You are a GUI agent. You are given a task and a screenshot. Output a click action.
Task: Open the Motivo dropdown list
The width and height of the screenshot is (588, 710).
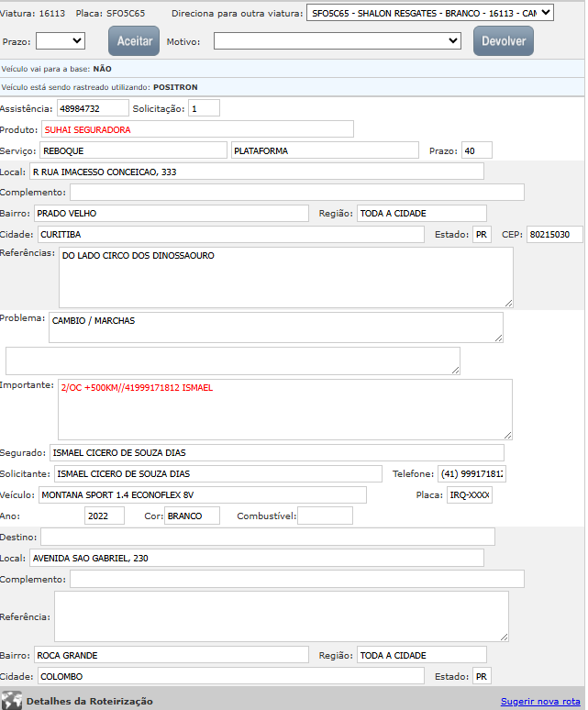(338, 41)
